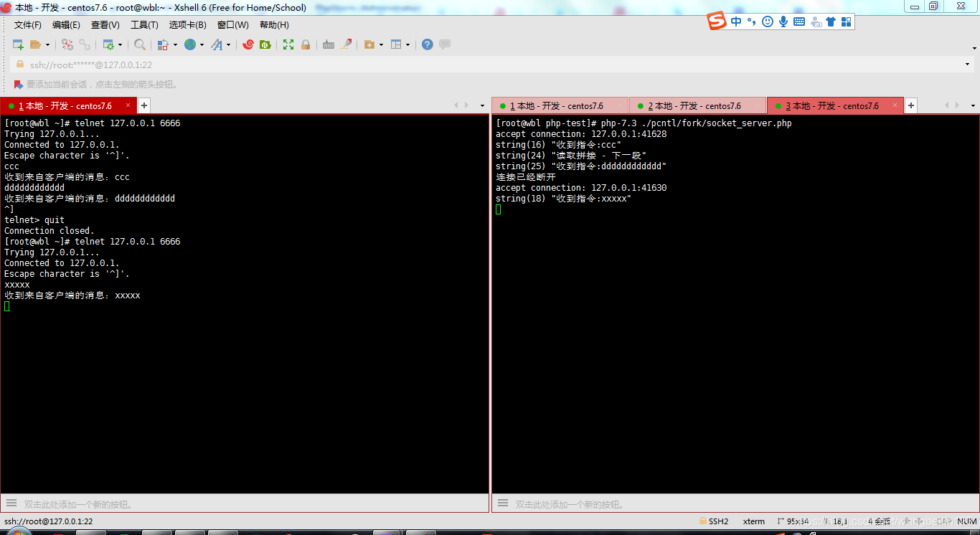Screen dimensions: 980x535
Task: Open the font settings icon
Action: (217, 44)
